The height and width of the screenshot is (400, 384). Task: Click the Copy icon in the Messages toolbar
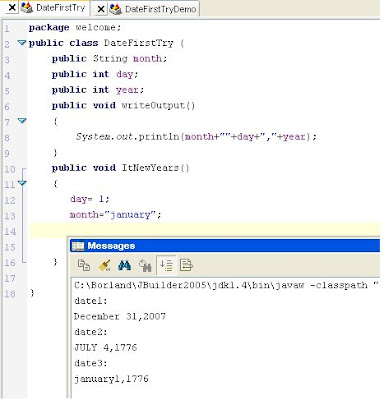84,265
